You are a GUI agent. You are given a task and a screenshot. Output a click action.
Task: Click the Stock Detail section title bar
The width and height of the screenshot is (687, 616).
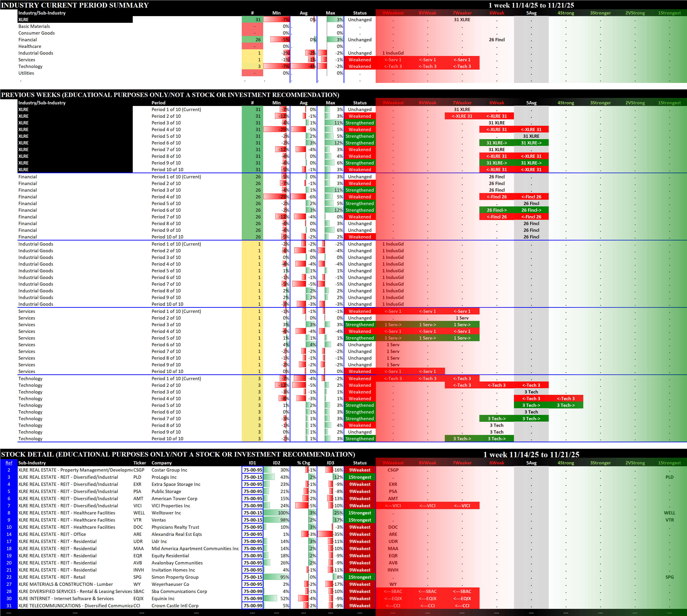tap(178, 454)
